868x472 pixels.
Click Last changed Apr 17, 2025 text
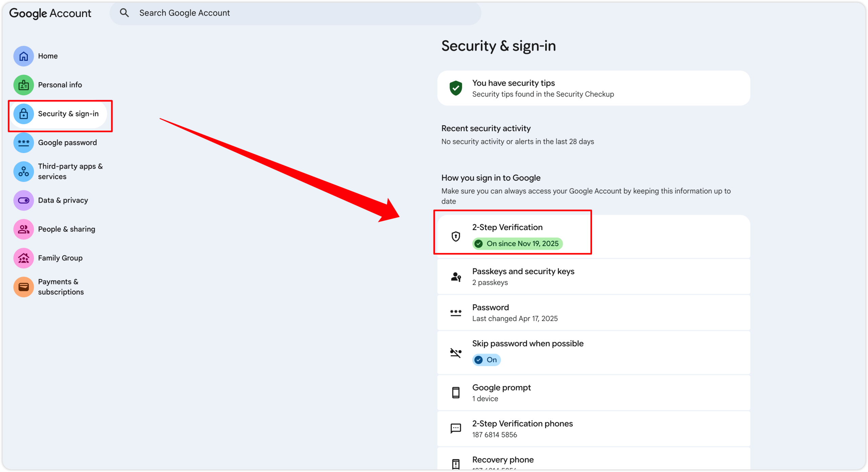(x=515, y=319)
